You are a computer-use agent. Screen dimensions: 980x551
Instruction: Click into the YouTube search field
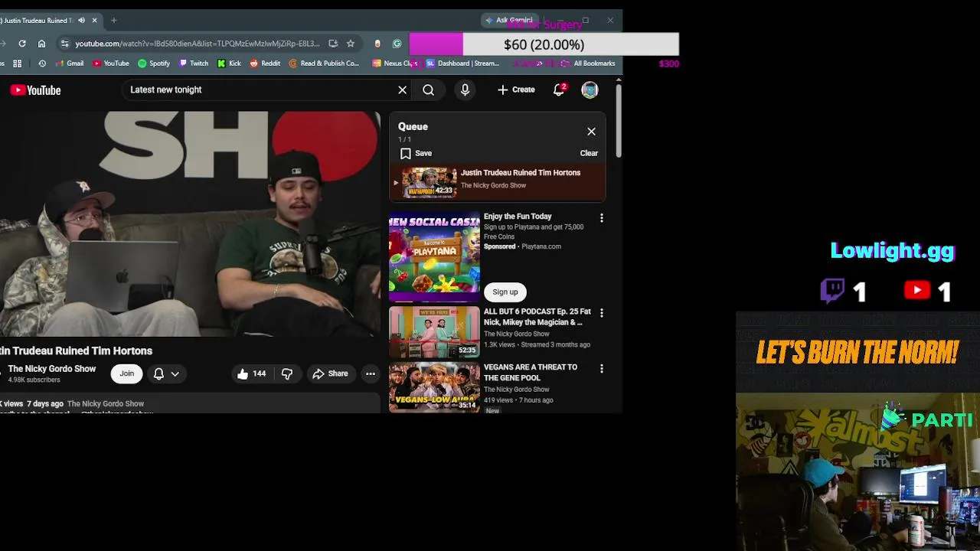point(260,90)
